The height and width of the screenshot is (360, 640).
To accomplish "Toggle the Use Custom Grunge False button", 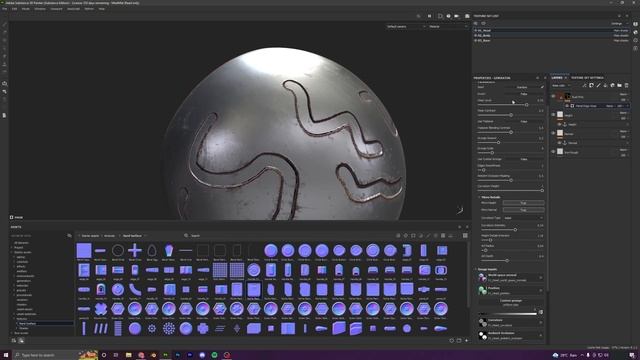I will point(524,159).
